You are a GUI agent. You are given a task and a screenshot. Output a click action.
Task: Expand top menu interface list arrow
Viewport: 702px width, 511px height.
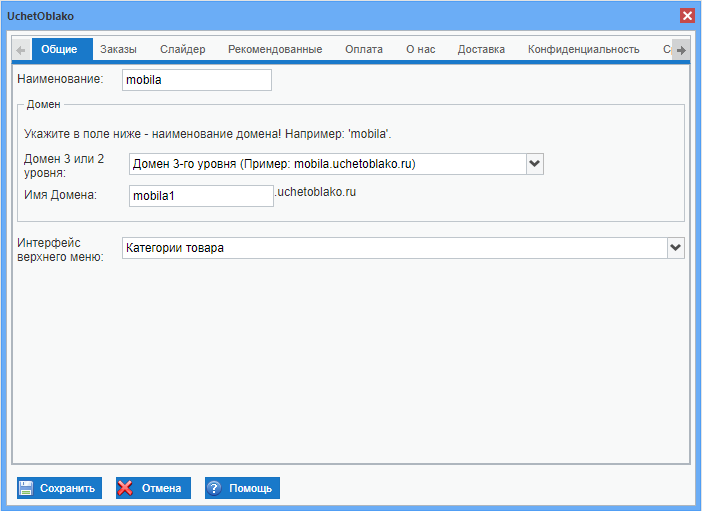pyautogui.click(x=676, y=248)
